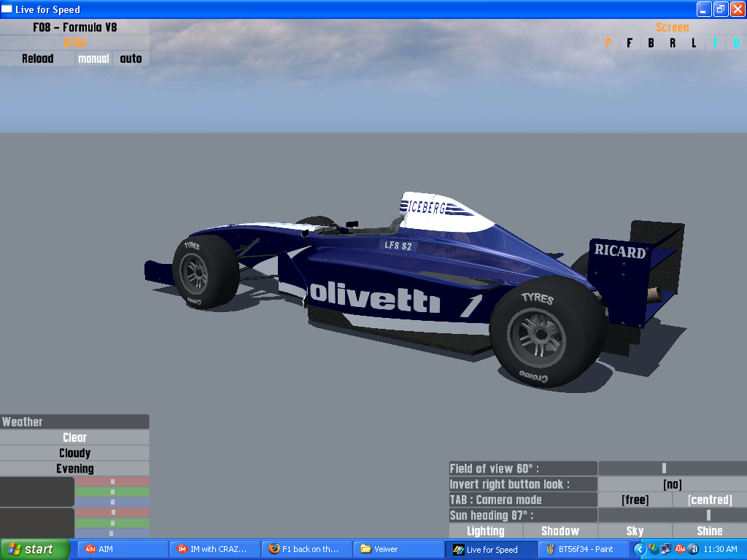
Task: Select the F front screen view
Action: 630,43
